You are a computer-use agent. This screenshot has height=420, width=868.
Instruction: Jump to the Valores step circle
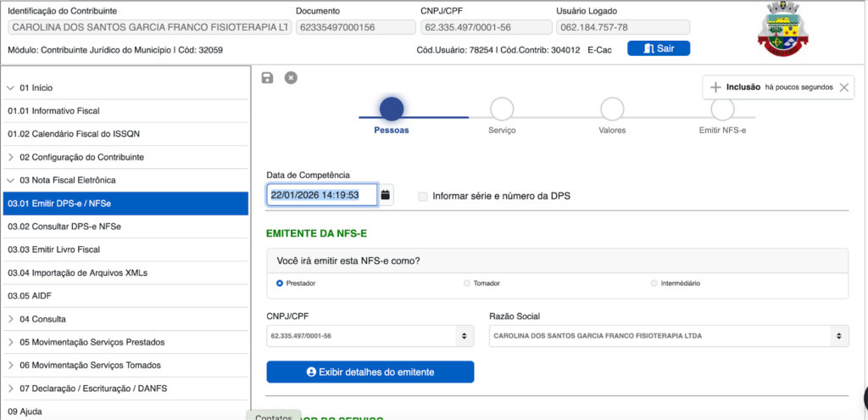(x=612, y=109)
